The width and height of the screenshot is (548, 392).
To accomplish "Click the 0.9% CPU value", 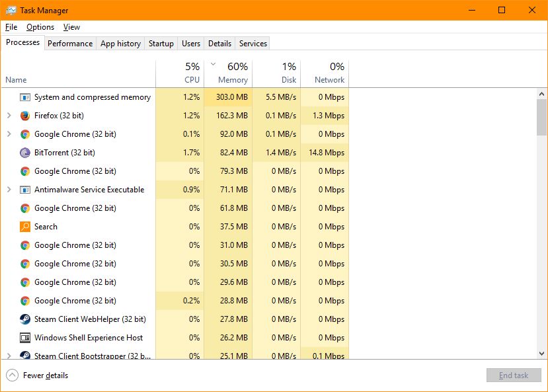I will click(x=191, y=190).
